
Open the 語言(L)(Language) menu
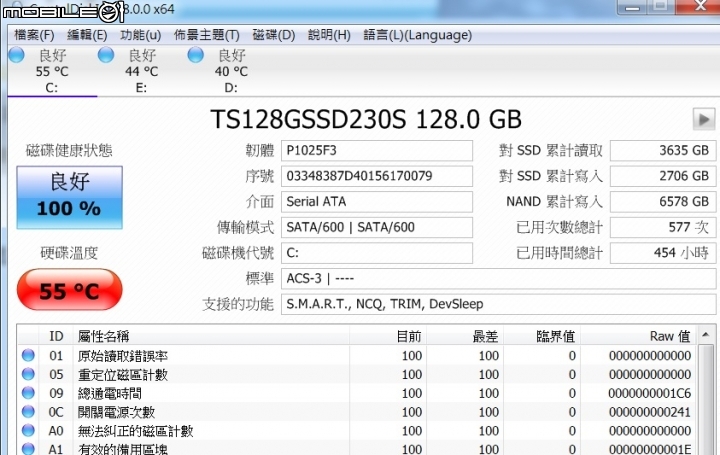coord(417,35)
